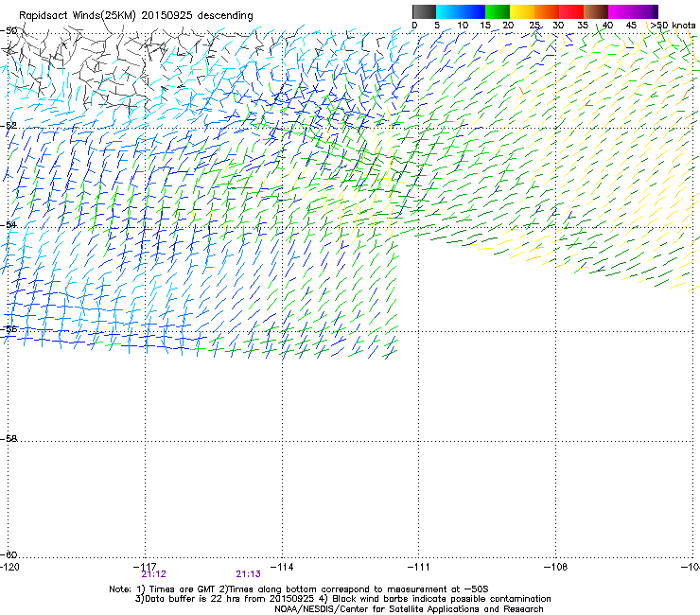Click the -120 longitude axis label
700x615 pixels.
click(9, 567)
